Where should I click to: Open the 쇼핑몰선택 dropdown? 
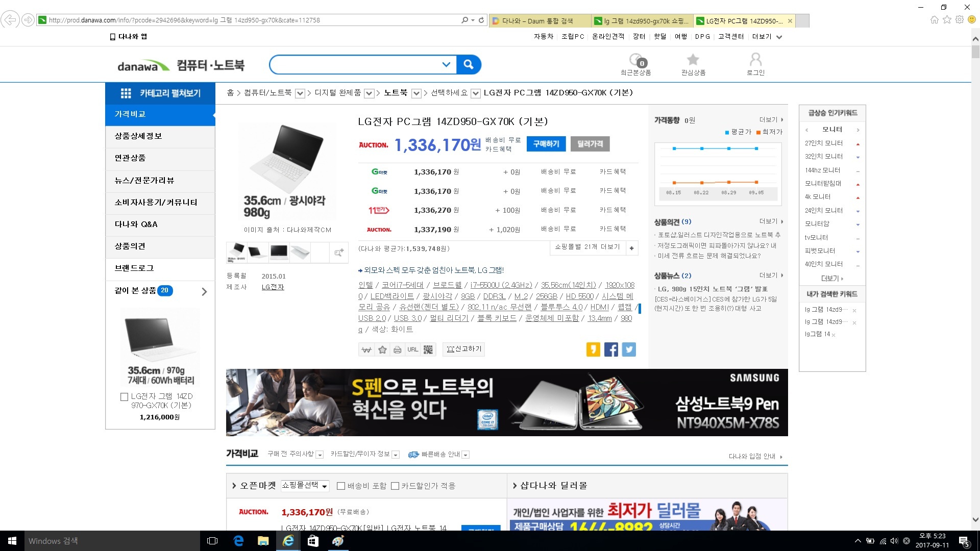pyautogui.click(x=305, y=486)
